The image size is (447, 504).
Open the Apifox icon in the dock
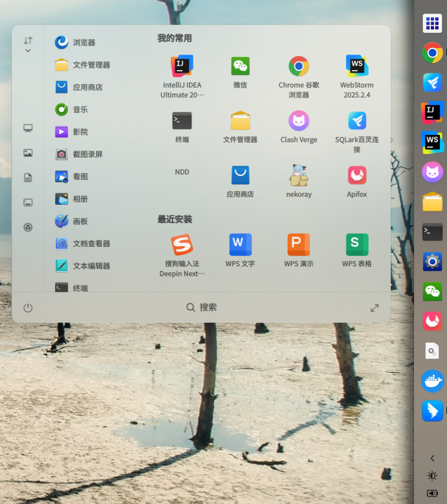click(432, 321)
